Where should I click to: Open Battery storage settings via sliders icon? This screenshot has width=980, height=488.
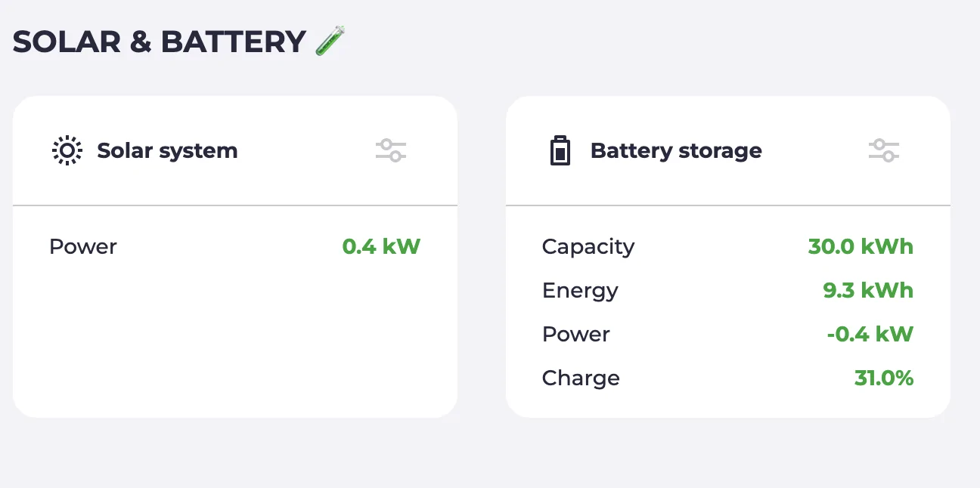pos(883,150)
